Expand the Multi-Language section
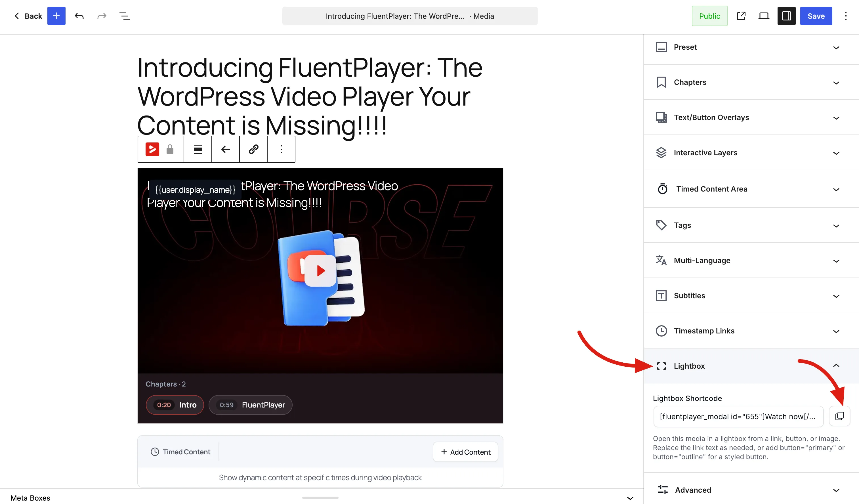The width and height of the screenshot is (859, 504). [751, 260]
